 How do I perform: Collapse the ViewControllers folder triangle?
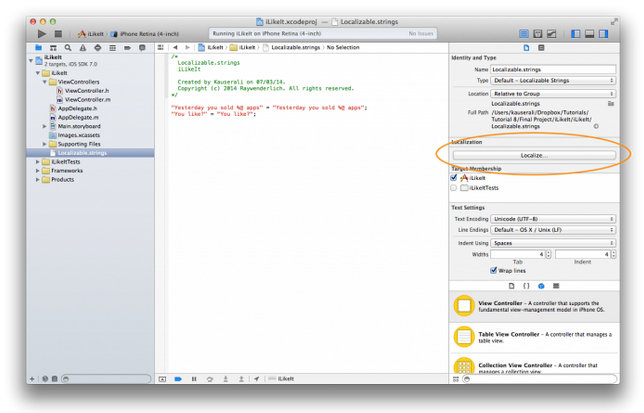[45, 82]
